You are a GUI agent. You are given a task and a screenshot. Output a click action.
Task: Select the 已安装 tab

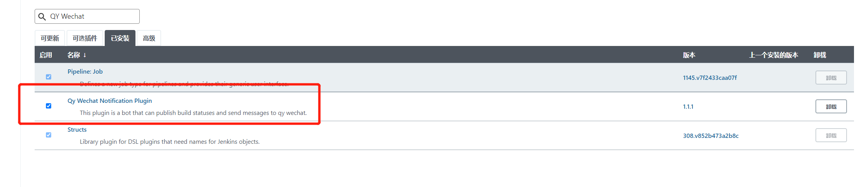coord(120,38)
